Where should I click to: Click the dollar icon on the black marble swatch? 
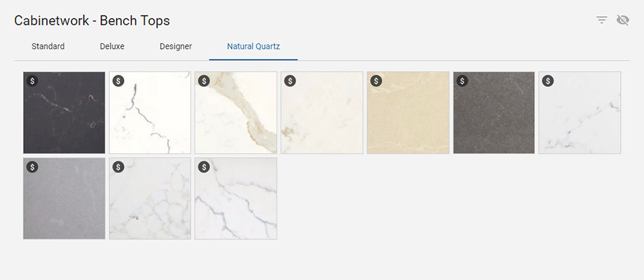32,80
